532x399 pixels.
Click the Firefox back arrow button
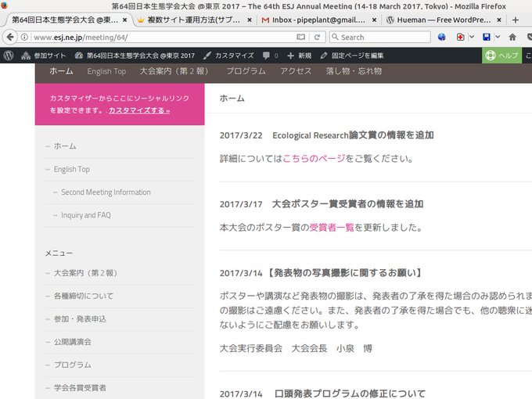pyautogui.click(x=10, y=37)
